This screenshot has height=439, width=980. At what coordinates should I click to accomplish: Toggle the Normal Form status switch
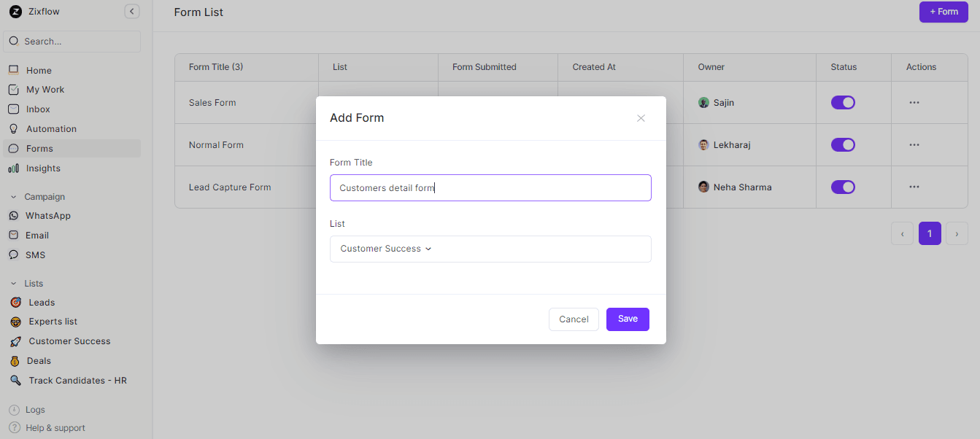[843, 145]
